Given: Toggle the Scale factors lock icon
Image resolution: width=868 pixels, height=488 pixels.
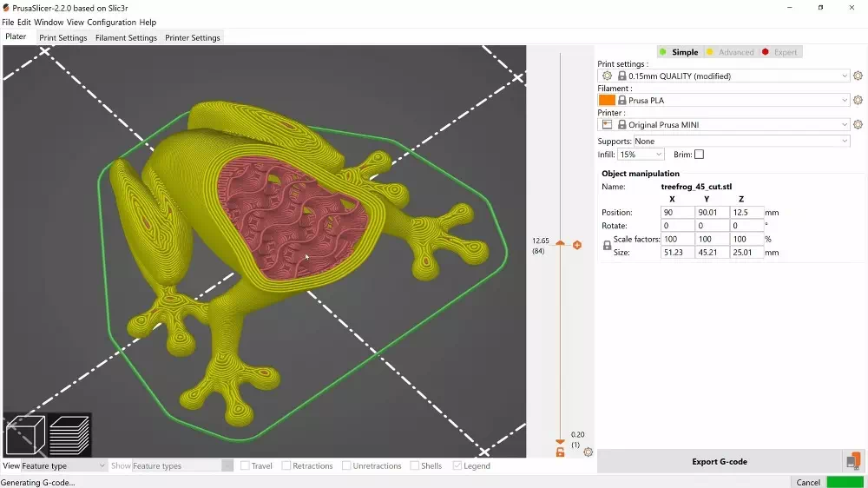Looking at the screenshot, I should 607,246.
